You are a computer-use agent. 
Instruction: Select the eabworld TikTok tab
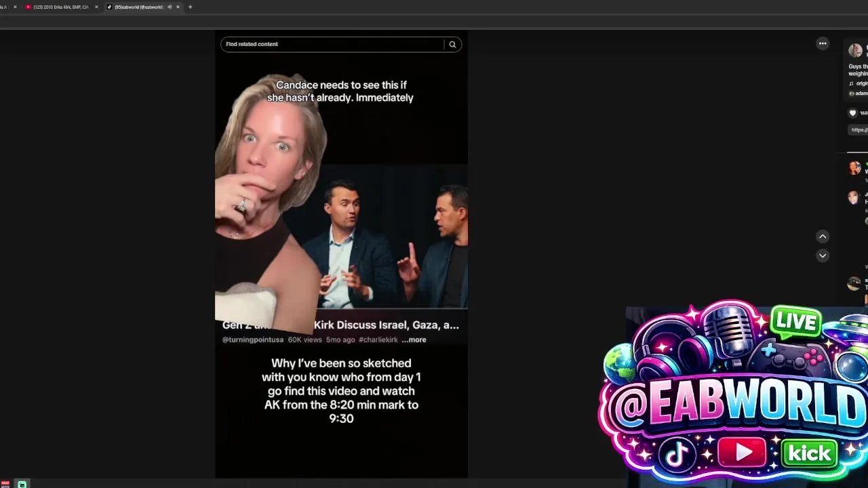pos(138,7)
